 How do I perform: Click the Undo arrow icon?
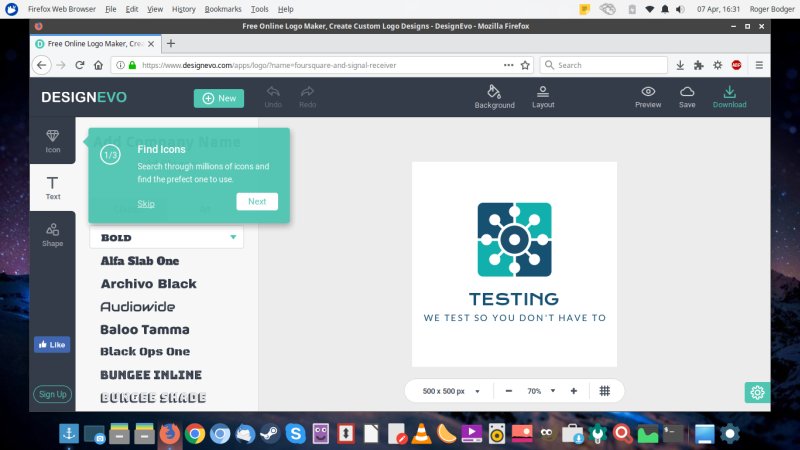pyautogui.click(x=273, y=92)
